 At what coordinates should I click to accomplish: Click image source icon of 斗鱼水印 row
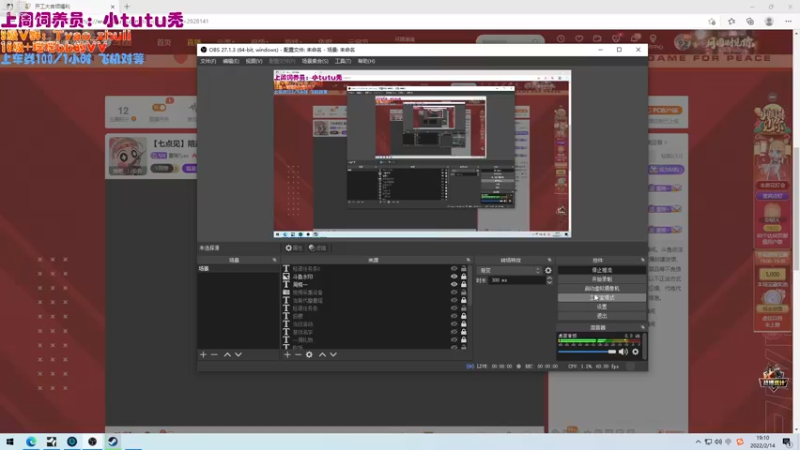286,277
